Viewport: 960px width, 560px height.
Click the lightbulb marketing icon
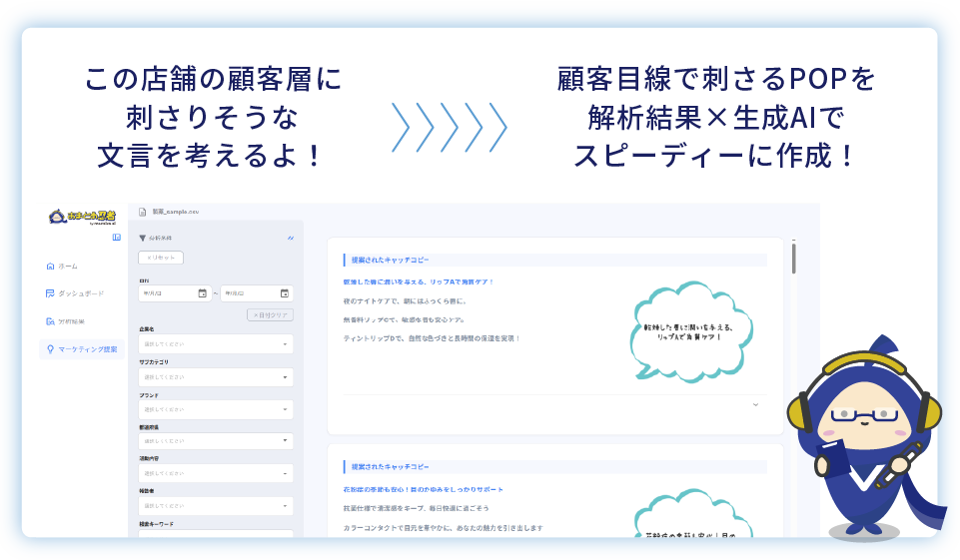(x=50, y=349)
